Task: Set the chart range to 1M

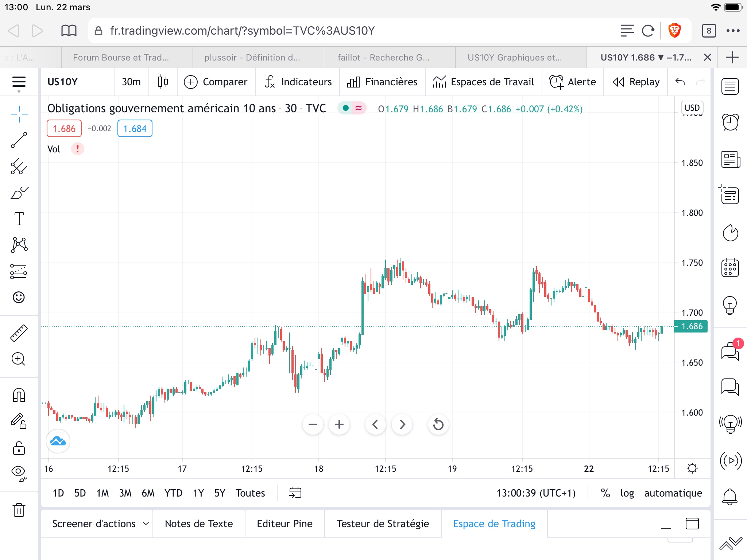Action: [102, 493]
